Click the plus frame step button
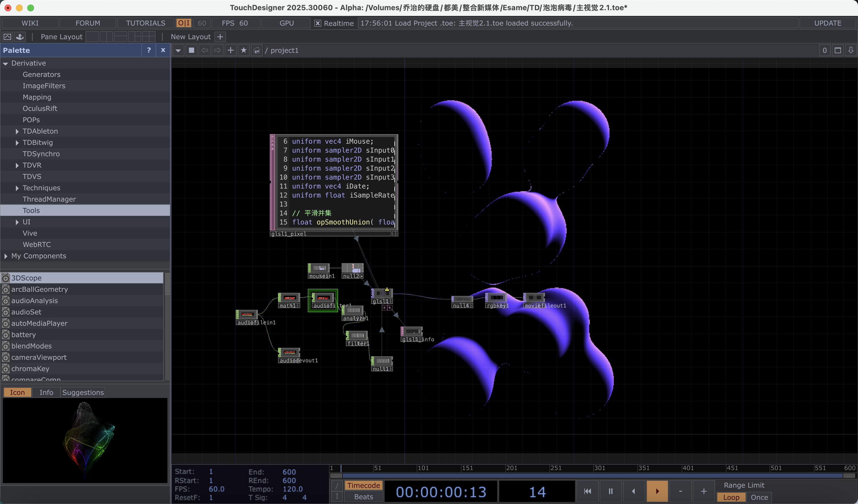Screen dimensions: 858x504 pos(704,491)
